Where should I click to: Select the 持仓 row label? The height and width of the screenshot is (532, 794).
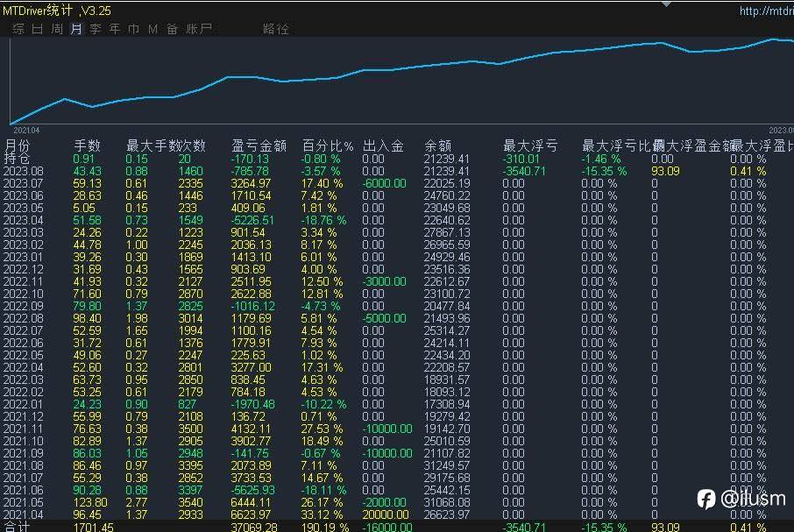click(17, 158)
